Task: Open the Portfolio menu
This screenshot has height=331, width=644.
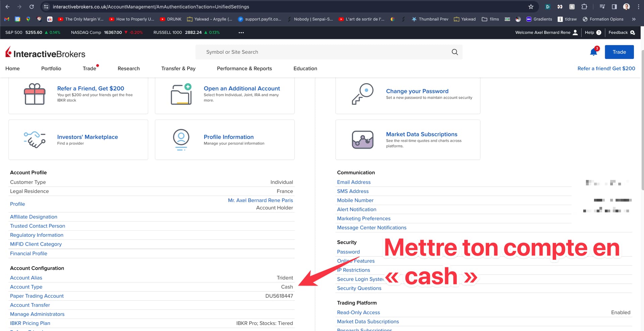Action: click(x=51, y=68)
